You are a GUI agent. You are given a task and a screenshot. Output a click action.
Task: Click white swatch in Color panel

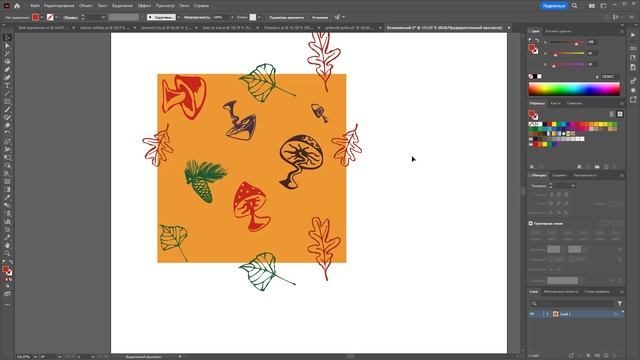coord(540,76)
